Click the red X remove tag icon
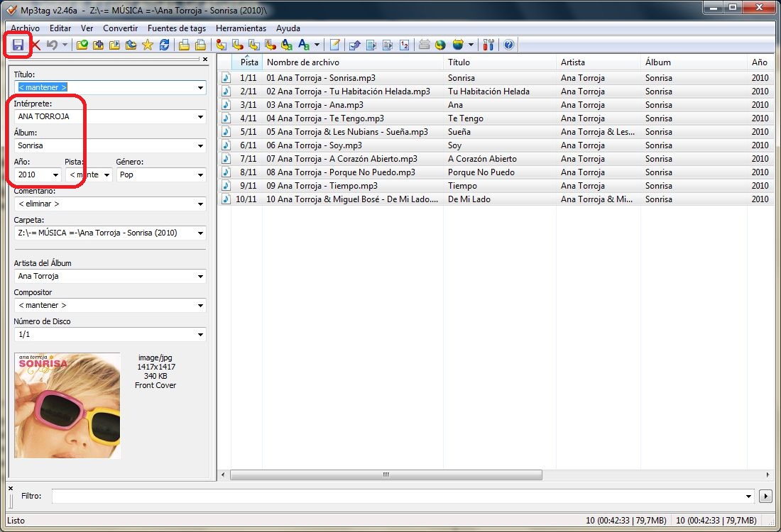This screenshot has height=532, width=781. tap(36, 45)
